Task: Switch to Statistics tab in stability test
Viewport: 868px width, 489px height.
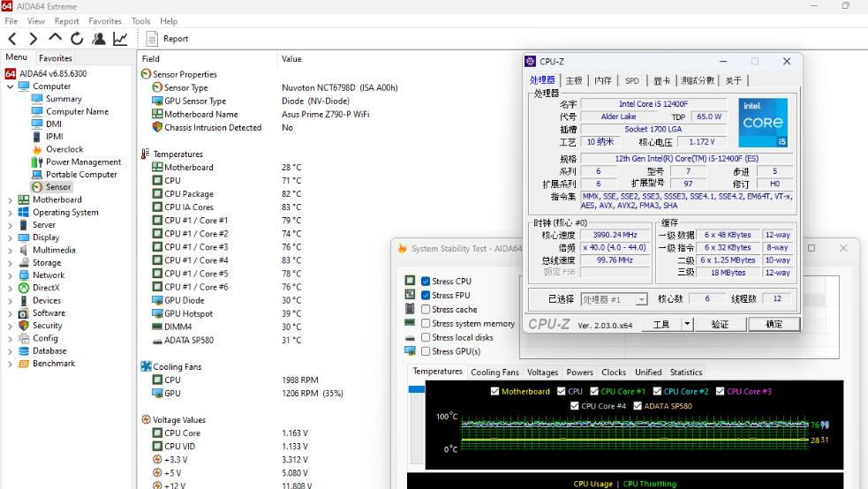Action: (x=686, y=372)
